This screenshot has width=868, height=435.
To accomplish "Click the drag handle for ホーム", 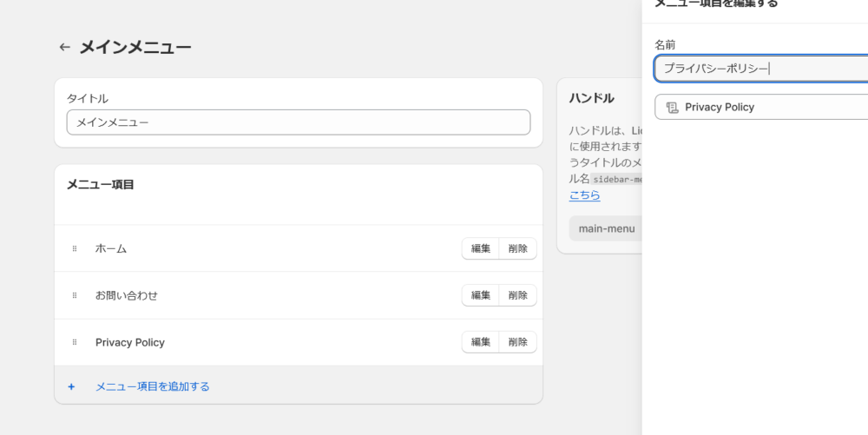I will pos(75,249).
